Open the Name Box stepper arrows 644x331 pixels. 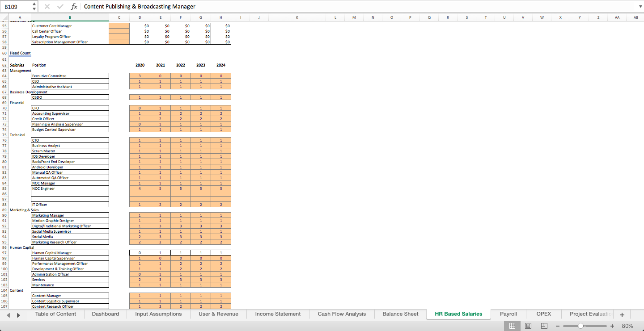click(34, 6)
